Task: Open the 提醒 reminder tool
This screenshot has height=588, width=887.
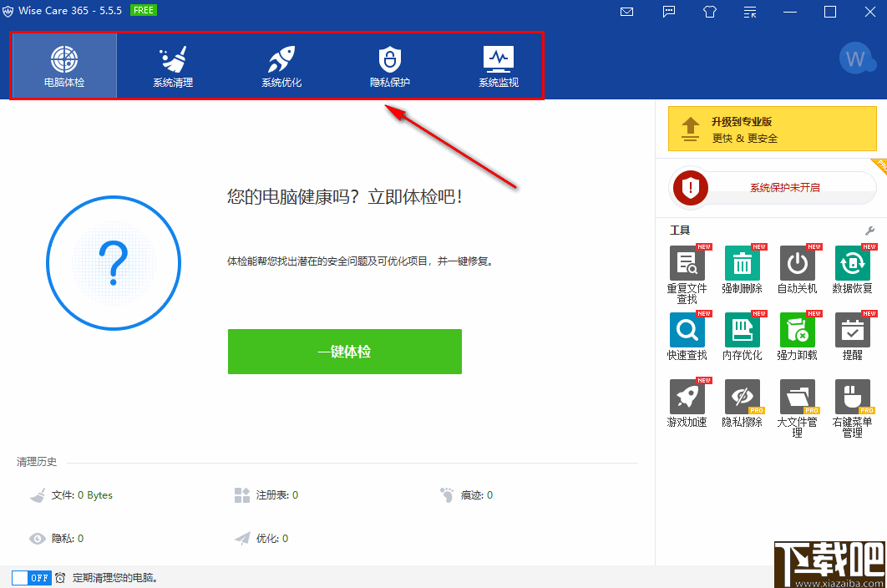Action: coord(853,336)
